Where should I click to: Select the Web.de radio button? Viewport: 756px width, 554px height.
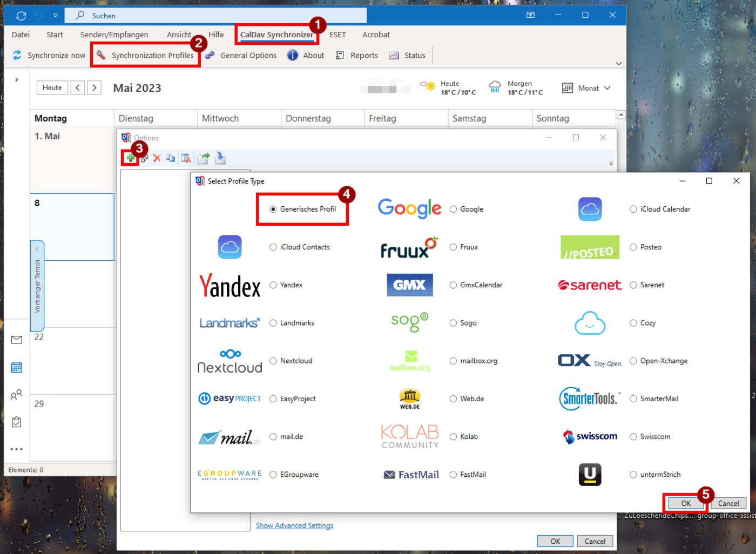[x=453, y=398]
